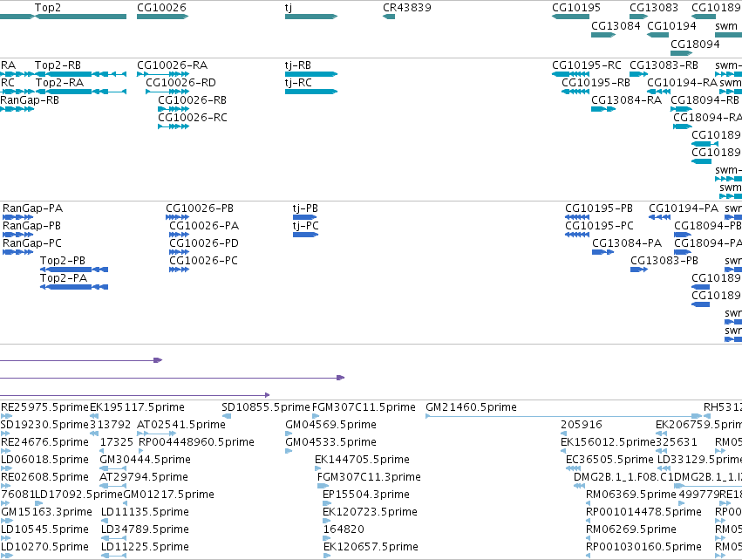This screenshot has width=742, height=560.
Task: Select the CG10026-RB transcript label
Action: click(x=192, y=100)
